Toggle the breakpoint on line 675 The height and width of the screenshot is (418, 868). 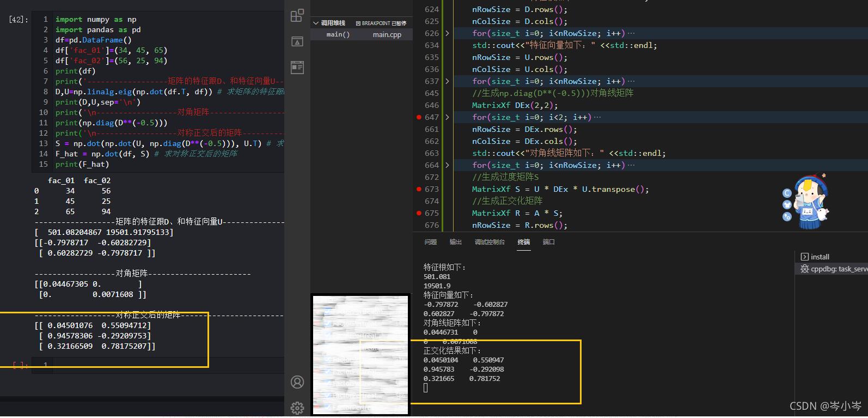(x=419, y=213)
